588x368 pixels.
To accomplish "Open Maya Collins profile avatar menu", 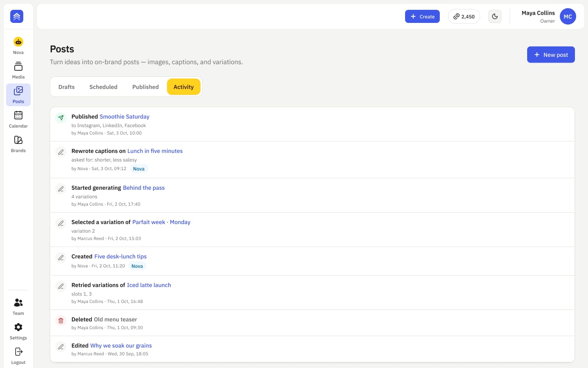I will [568, 16].
